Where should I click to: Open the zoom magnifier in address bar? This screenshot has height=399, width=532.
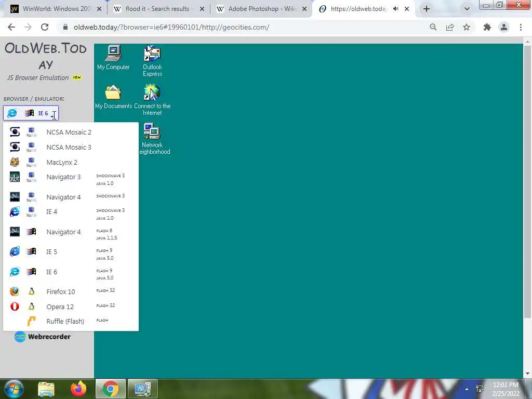click(x=433, y=27)
